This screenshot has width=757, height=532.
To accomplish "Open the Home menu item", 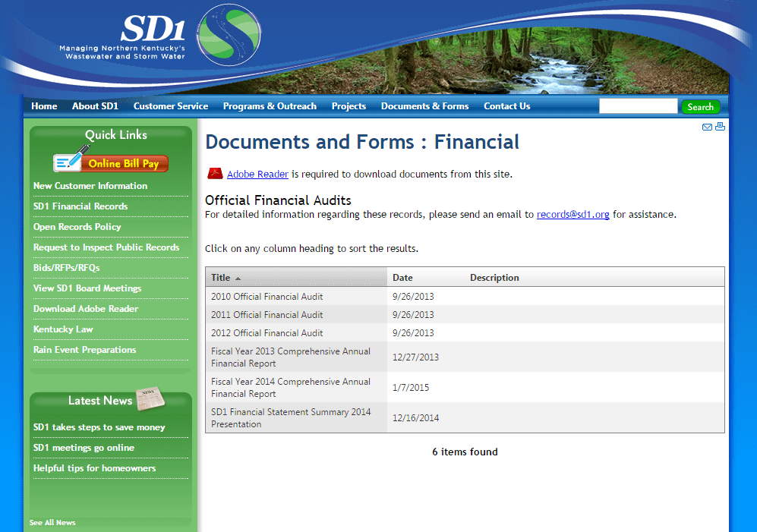I will (x=44, y=106).
